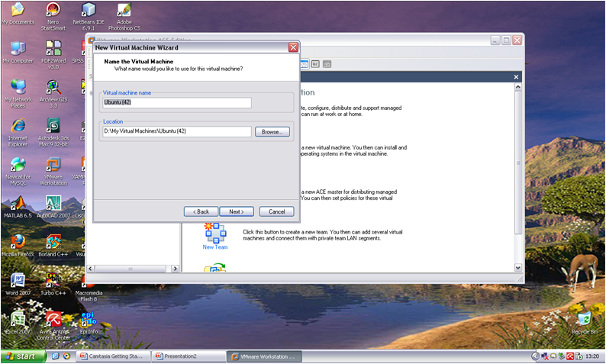The image size is (606, 364).
Task: Open the Recycle Bin desktop icon
Action: point(585,323)
